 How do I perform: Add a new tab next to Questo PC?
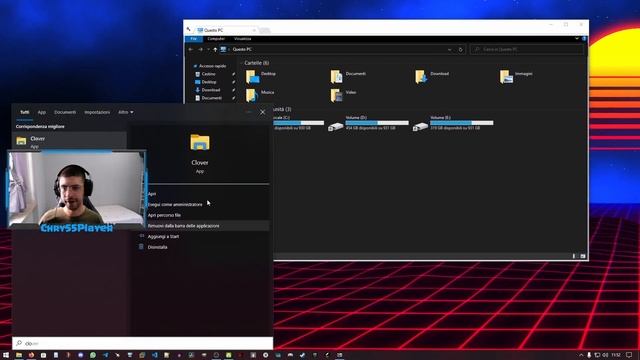tap(264, 31)
